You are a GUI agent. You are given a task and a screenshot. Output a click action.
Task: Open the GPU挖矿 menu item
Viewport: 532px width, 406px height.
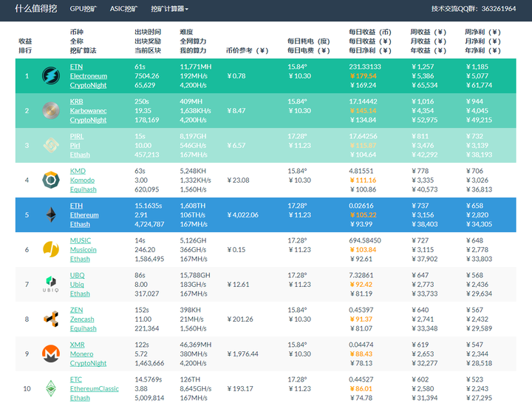point(83,9)
